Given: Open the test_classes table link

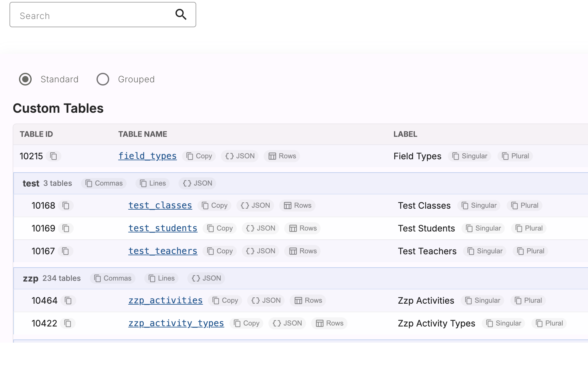Looking at the screenshot, I should coord(160,206).
